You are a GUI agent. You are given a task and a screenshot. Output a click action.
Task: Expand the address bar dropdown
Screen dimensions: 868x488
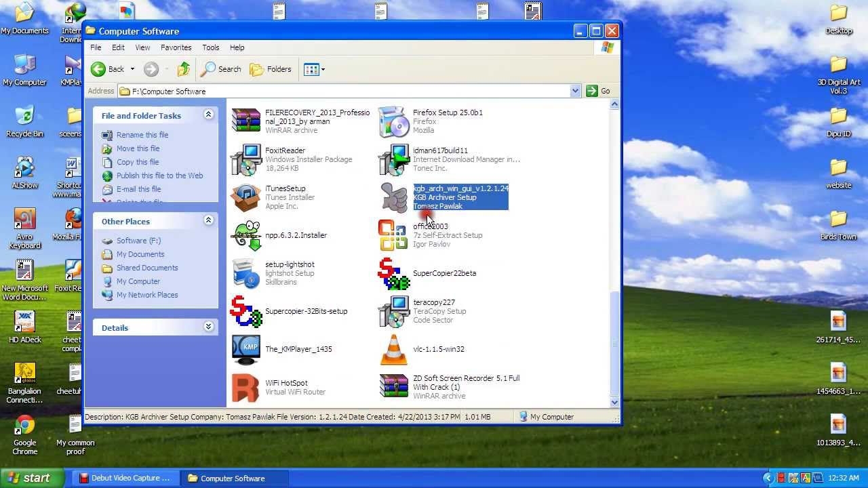[x=575, y=91]
